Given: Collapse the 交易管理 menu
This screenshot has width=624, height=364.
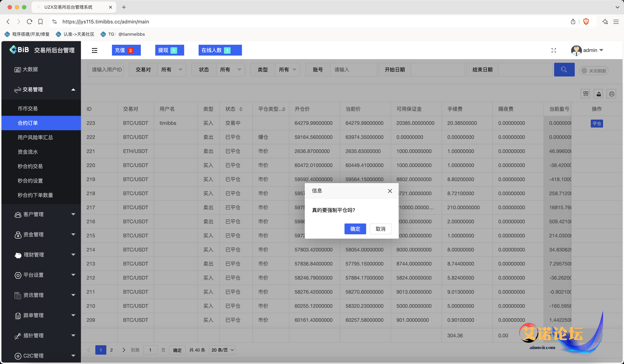Looking at the screenshot, I should click(x=41, y=90).
